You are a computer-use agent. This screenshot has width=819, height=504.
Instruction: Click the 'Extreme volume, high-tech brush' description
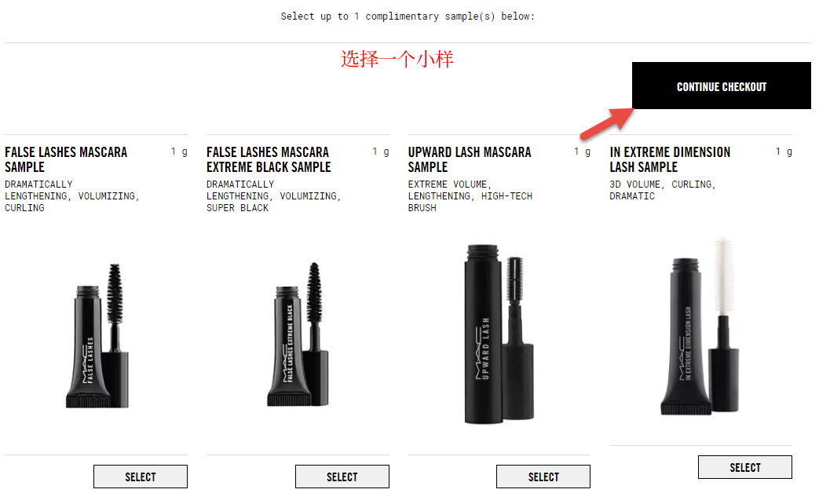click(470, 195)
